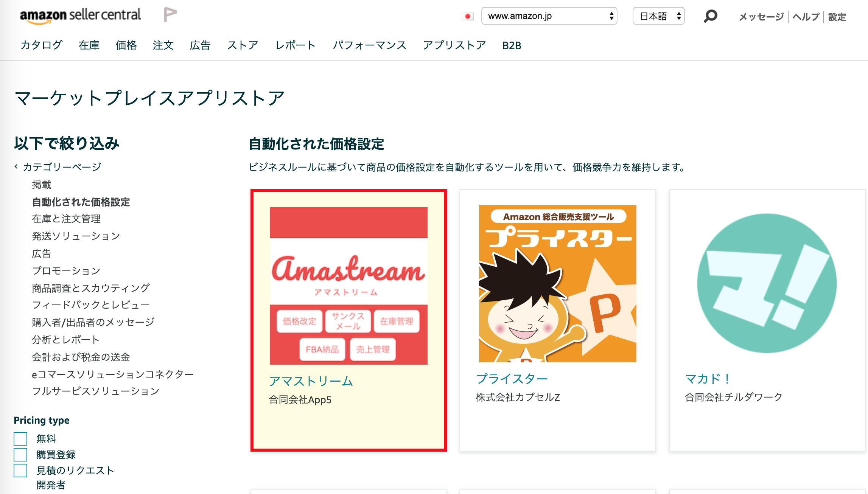
Task: Open the B2B menu
Action: [512, 45]
